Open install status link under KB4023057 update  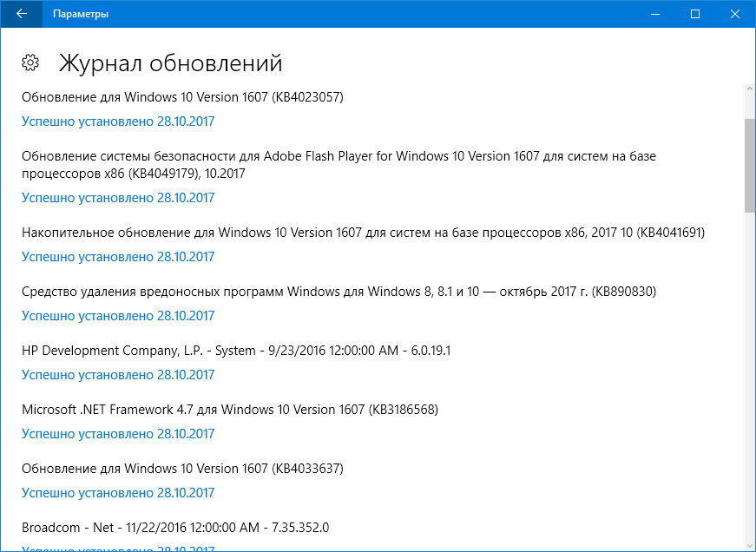[x=118, y=122]
